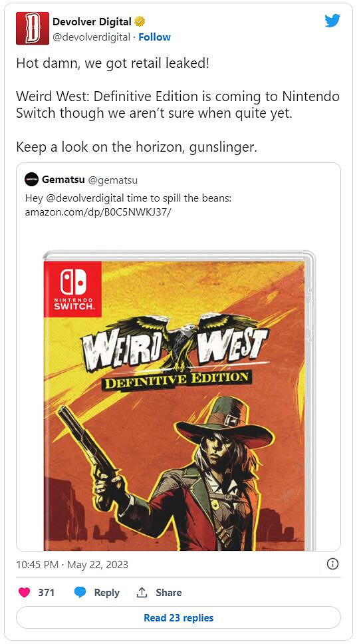Click the Reply text label
The height and width of the screenshot is (644, 357).
(x=106, y=592)
